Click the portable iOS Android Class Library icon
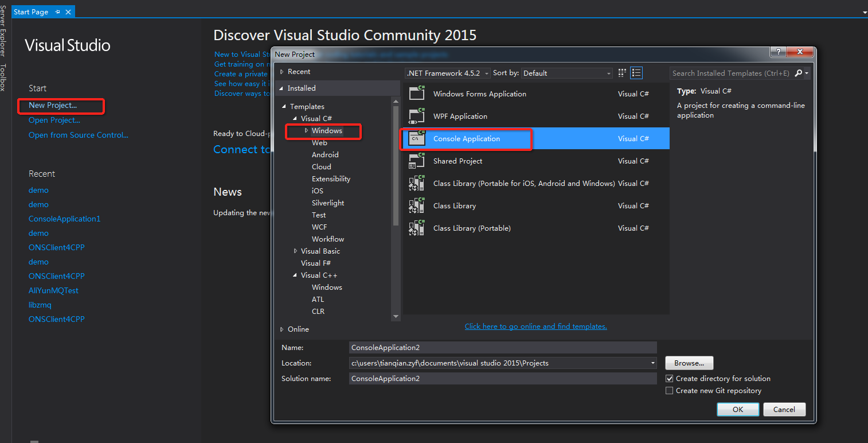868x443 pixels. pyautogui.click(x=417, y=183)
